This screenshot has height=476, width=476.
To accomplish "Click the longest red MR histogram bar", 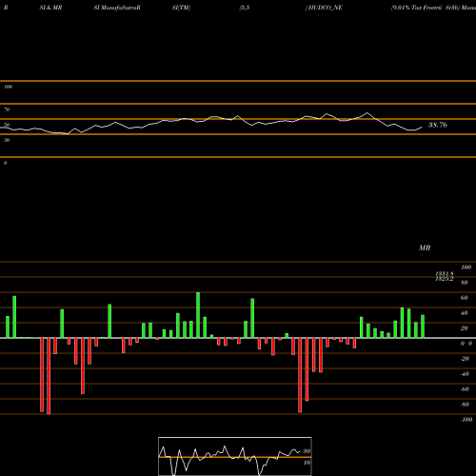I will pos(49,376).
